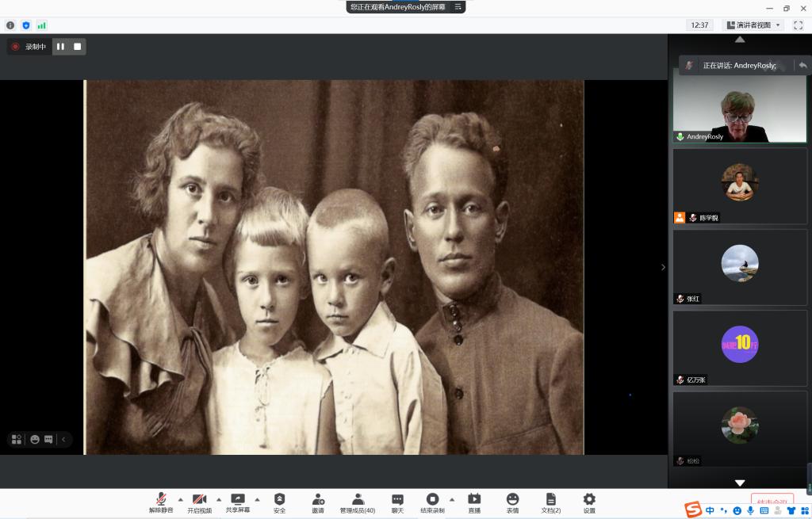Open the menu beside the screen-sharing notice

click(458, 6)
